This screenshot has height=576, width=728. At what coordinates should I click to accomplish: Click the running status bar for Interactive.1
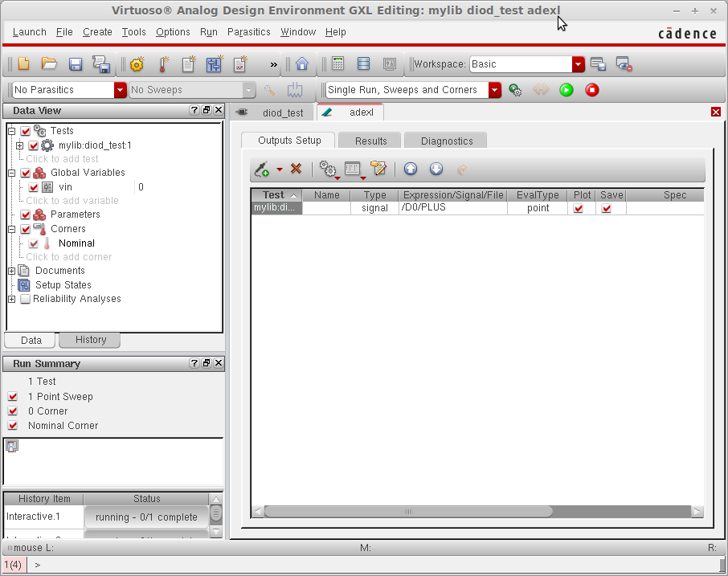(x=146, y=517)
